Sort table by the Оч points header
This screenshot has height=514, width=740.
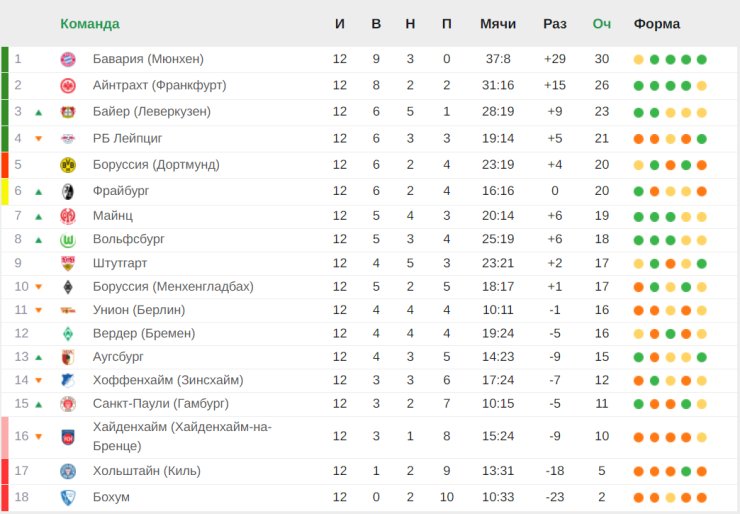click(601, 24)
